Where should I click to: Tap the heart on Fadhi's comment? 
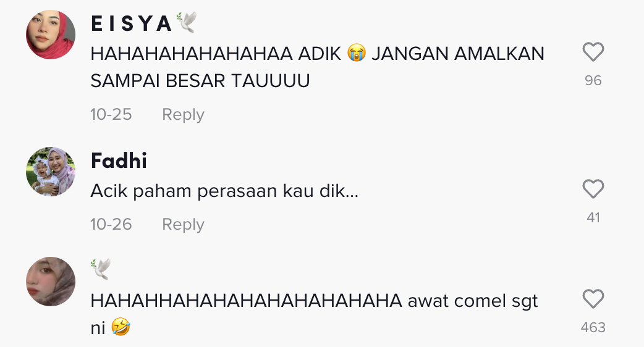pos(593,189)
